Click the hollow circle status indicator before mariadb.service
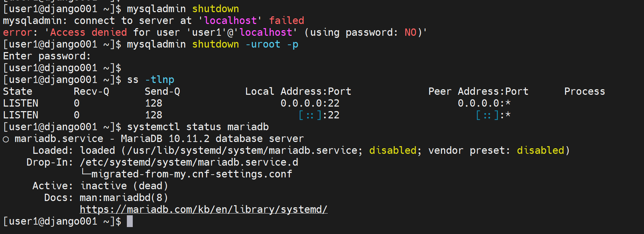Image resolution: width=644 pixels, height=234 pixels. [x=6, y=139]
